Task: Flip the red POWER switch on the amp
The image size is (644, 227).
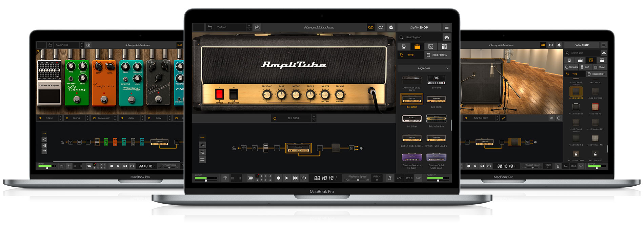Action: pos(220,94)
